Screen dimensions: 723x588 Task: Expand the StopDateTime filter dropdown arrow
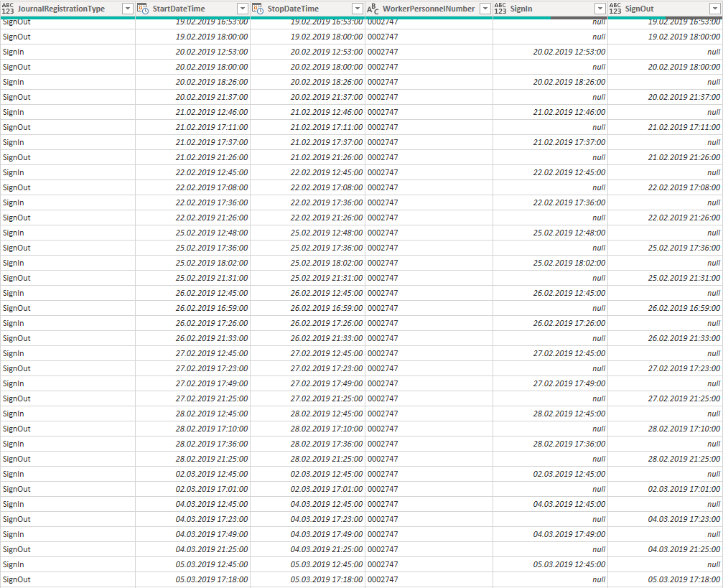click(x=358, y=9)
